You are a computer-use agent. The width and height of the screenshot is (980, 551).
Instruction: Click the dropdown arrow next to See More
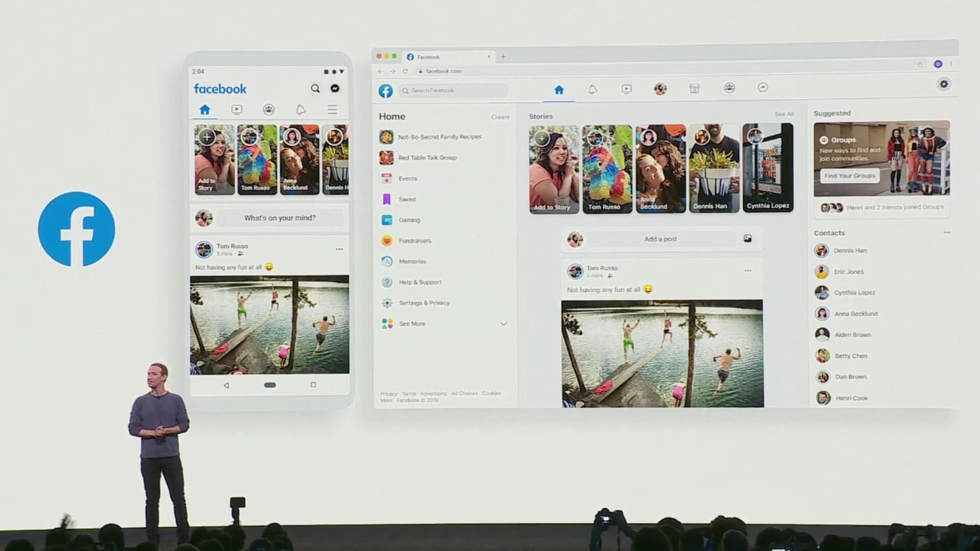click(x=504, y=323)
